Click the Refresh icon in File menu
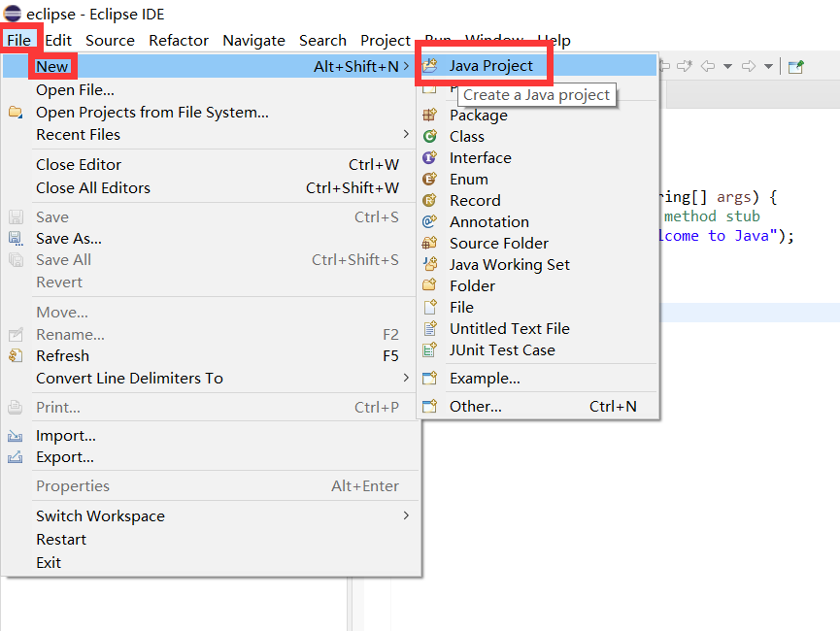 [x=16, y=355]
